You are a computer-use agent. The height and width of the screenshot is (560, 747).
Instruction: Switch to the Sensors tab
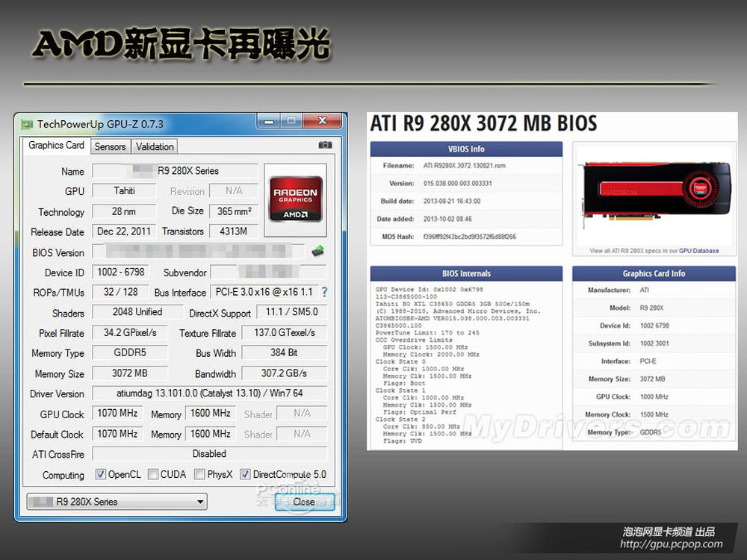pos(110,146)
